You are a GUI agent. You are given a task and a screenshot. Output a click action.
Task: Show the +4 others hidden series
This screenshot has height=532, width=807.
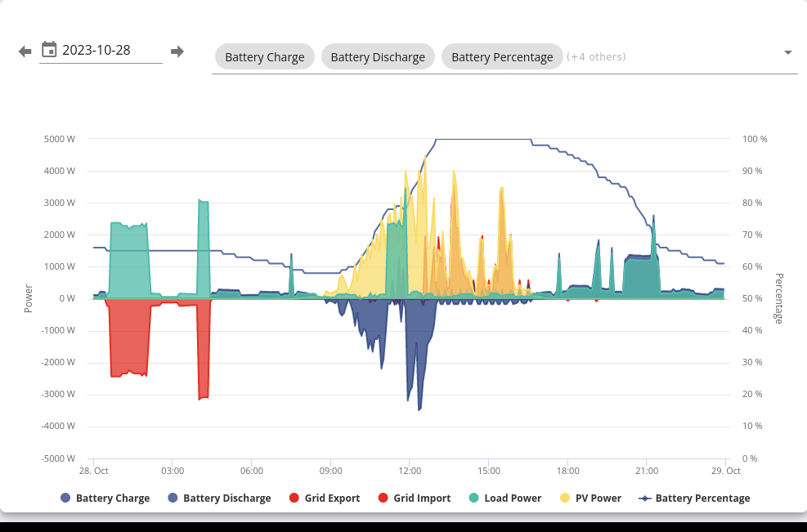coord(596,56)
